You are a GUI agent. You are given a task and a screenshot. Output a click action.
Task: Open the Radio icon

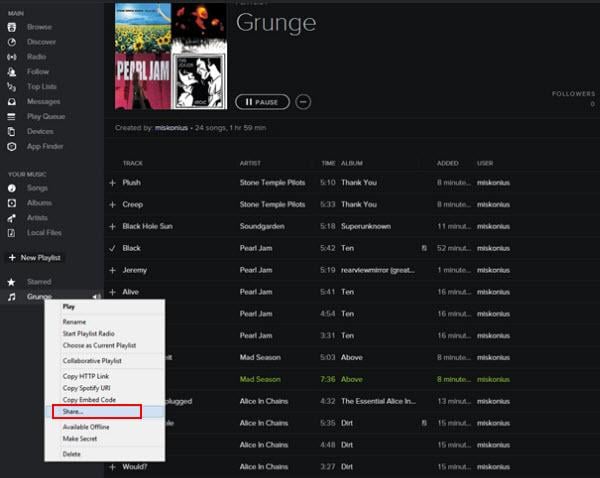point(12,57)
